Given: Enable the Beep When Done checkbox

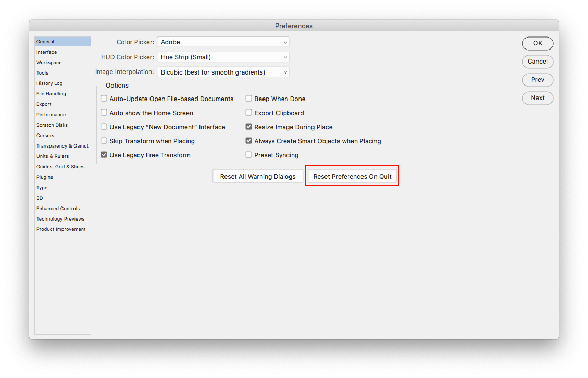Looking at the screenshot, I should point(248,99).
